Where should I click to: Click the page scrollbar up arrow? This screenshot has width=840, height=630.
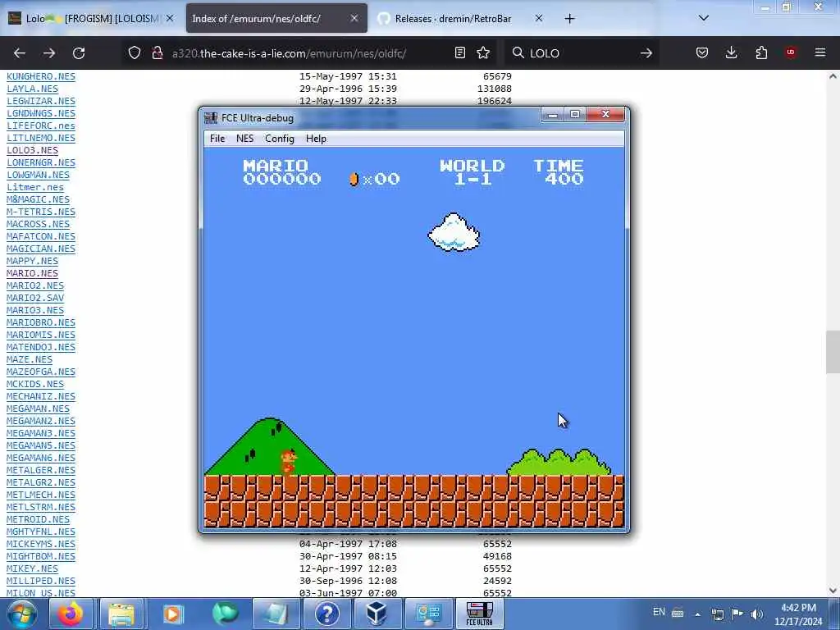tap(833, 76)
